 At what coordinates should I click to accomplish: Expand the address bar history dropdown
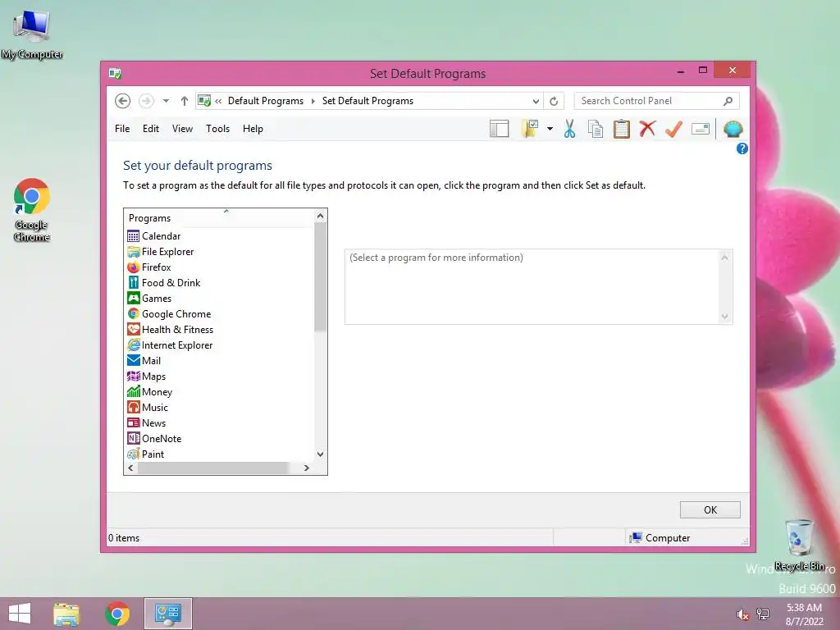(x=536, y=101)
